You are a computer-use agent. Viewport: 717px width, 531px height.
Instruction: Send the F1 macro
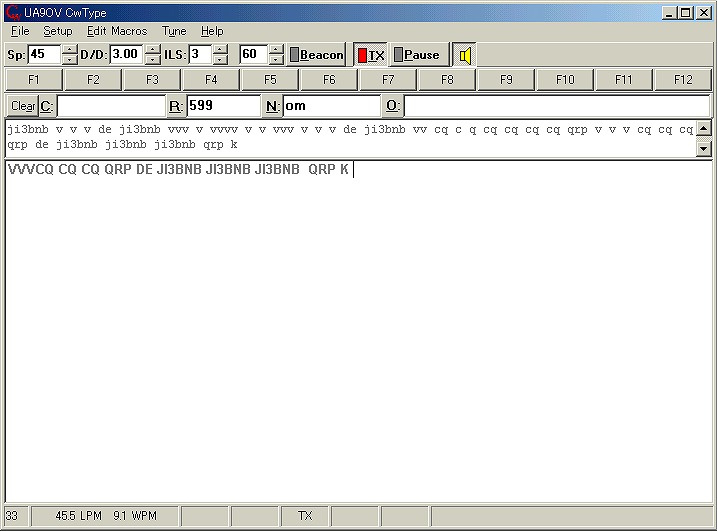coord(34,79)
